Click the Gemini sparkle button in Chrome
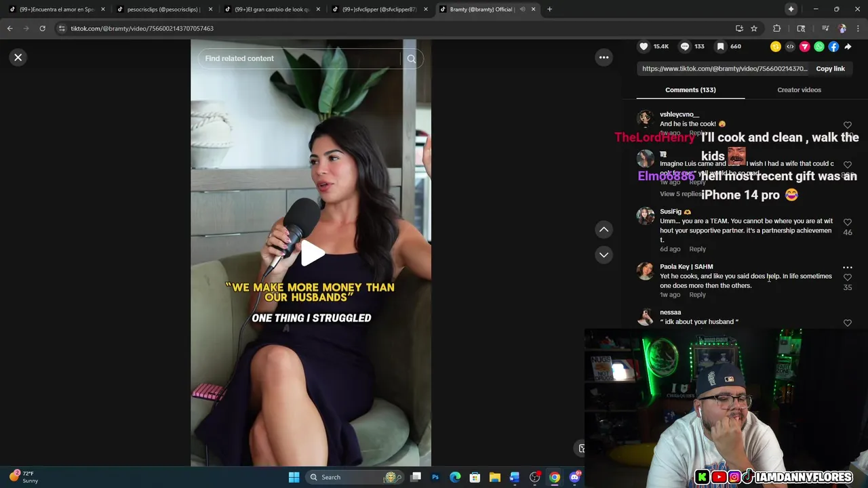This screenshot has height=488, width=868. pyautogui.click(x=791, y=9)
